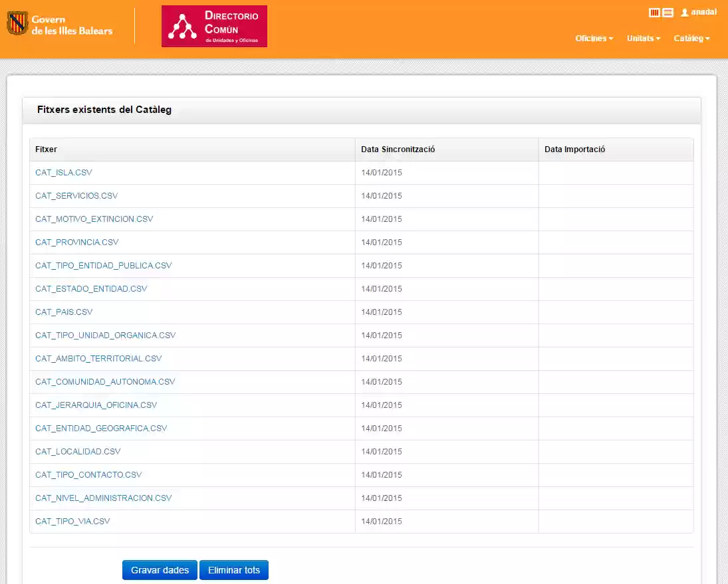Open CAT_NIVEL_ADMINISTRACION.CSV
The width and height of the screenshot is (728, 584).
coord(104,498)
